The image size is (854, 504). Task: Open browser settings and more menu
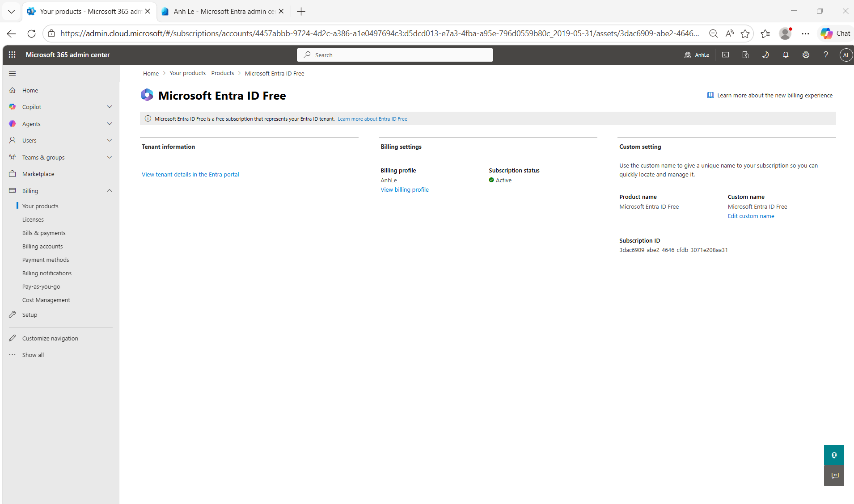click(805, 34)
